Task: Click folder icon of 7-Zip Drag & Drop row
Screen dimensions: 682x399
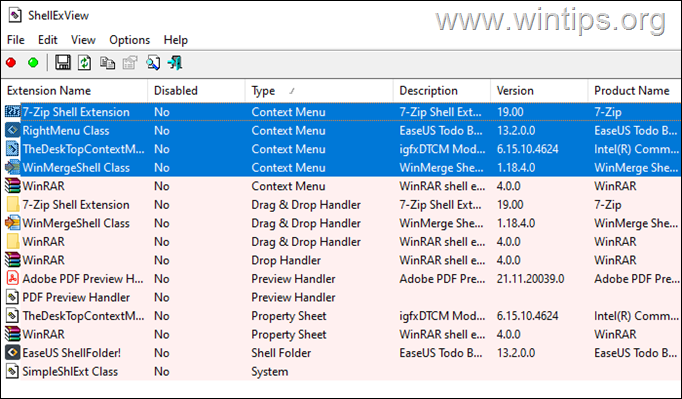Action: (13, 205)
